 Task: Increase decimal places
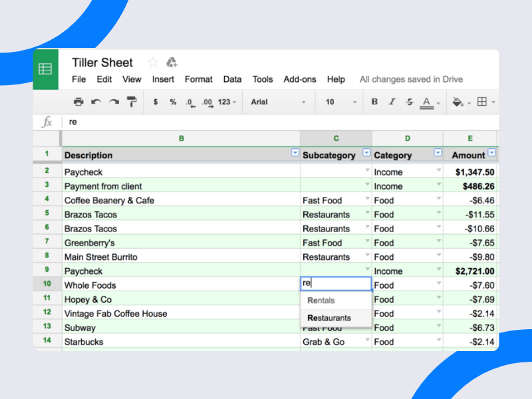click(x=207, y=102)
